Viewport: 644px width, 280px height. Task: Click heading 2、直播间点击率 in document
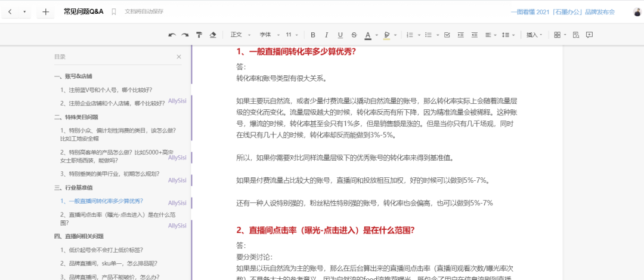(x=326, y=230)
